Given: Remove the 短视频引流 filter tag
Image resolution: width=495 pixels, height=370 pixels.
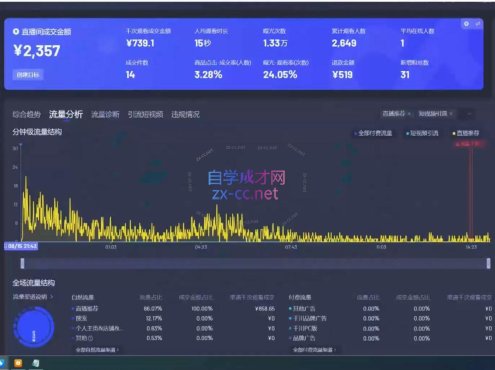Looking at the screenshot, I should pos(451,114).
